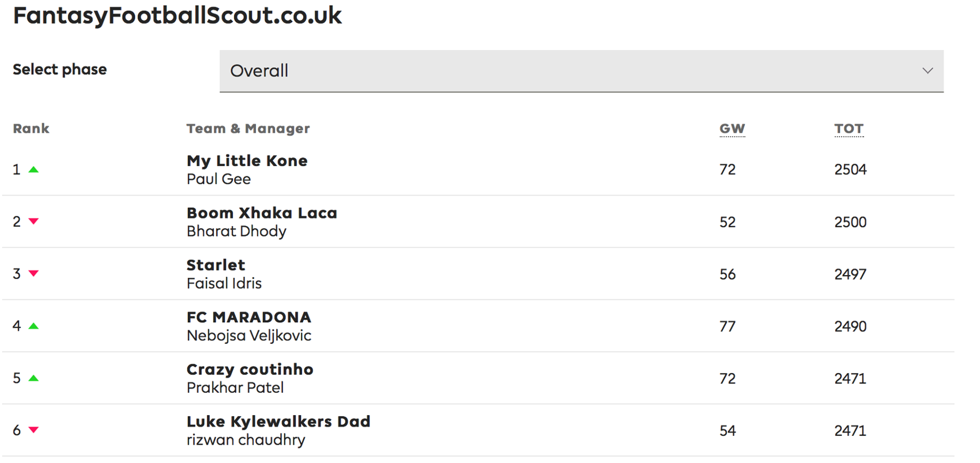Click Faisal Idris's total score 2497
This screenshot has width=980, height=463.
(x=850, y=274)
